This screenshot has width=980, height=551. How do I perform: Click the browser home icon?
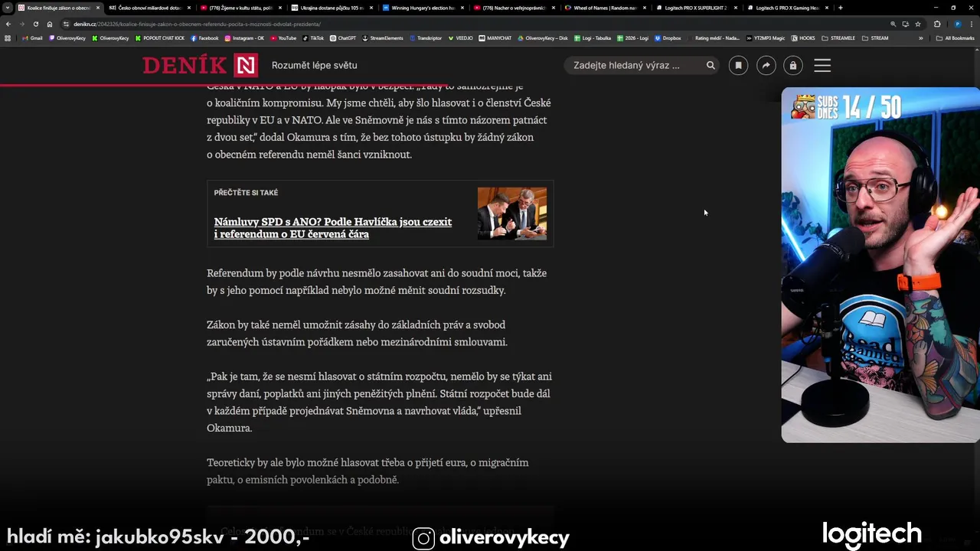coord(50,24)
